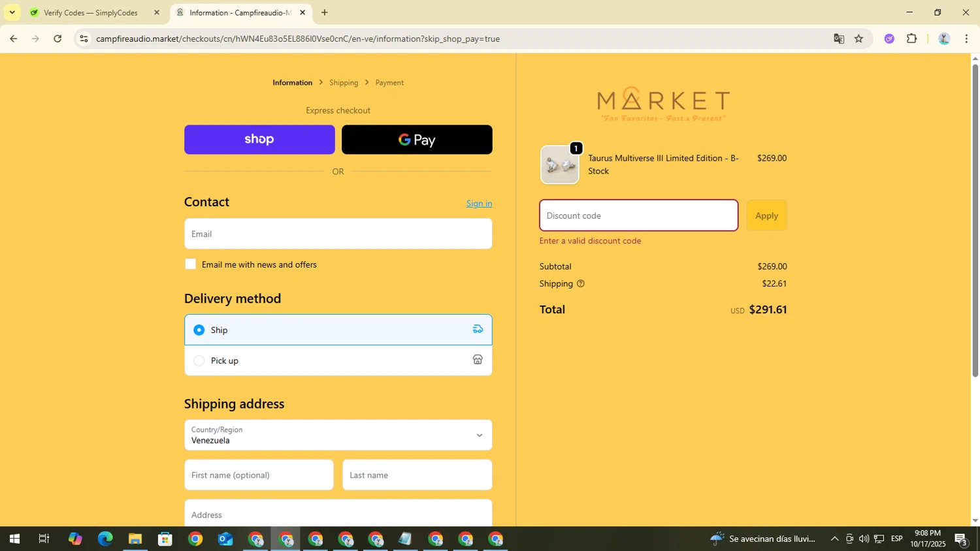The image size is (980, 551).
Task: Click the Discount code field
Action: pyautogui.click(x=638, y=215)
